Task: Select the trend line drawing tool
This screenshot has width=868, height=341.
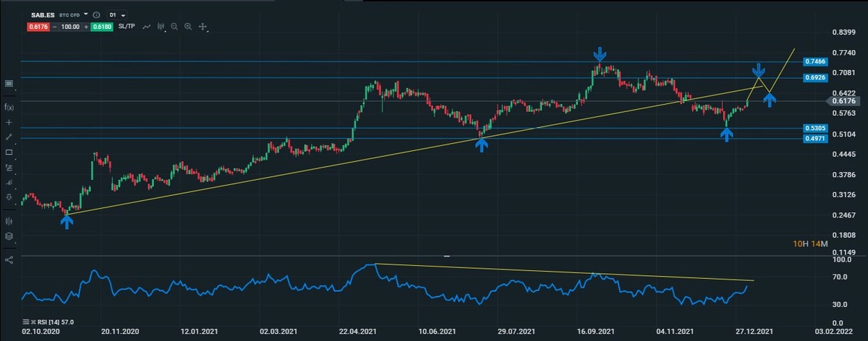Action: pos(9,137)
